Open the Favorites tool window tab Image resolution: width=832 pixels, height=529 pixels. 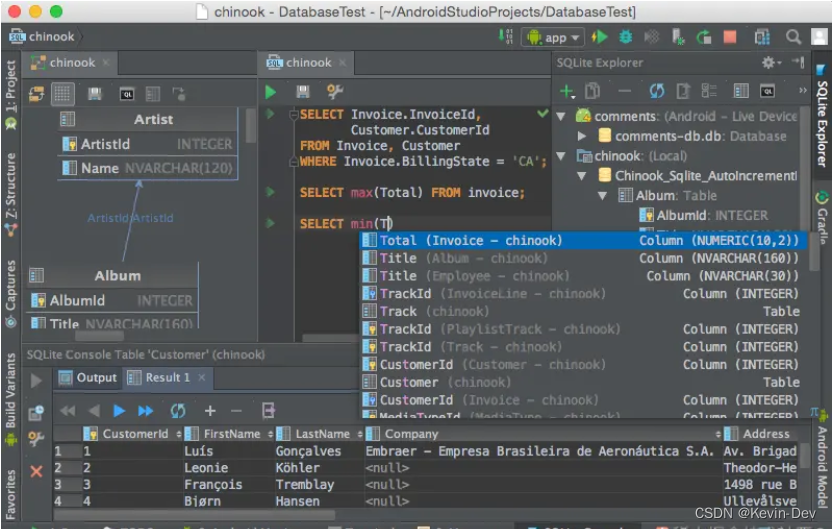(11, 493)
